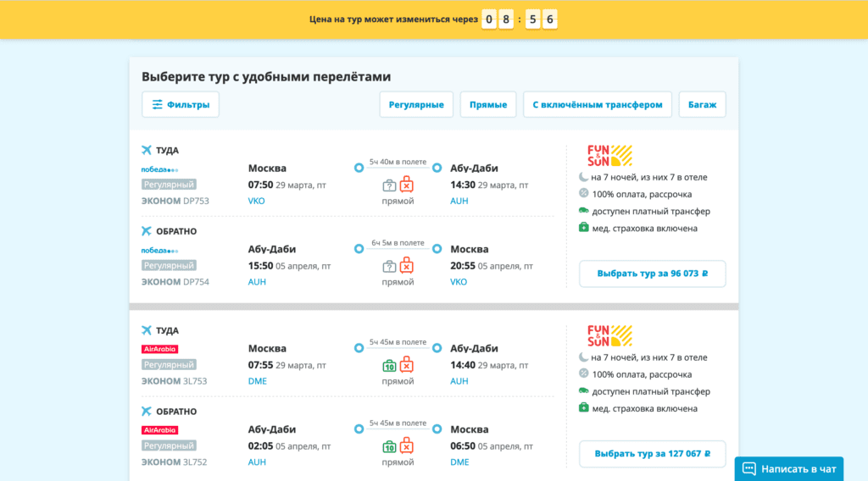868x481 pixels.
Task: Click the Регулярный badge on flight DP753
Action: (169, 185)
